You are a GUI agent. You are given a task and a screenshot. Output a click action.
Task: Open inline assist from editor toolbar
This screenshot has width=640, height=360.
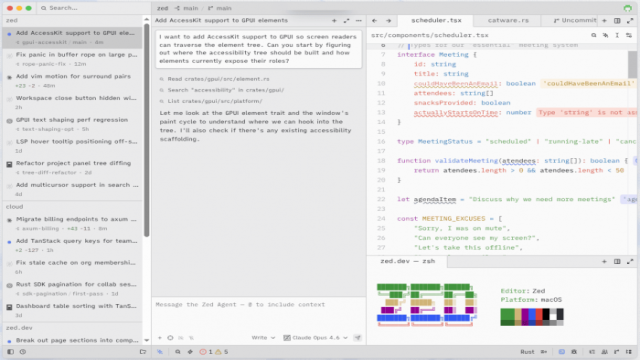click(605, 36)
